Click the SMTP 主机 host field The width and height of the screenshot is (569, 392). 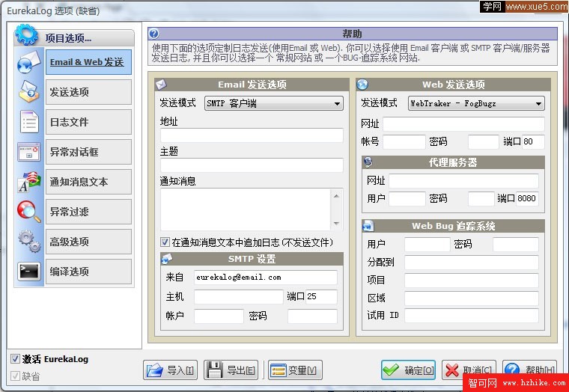coord(238,297)
